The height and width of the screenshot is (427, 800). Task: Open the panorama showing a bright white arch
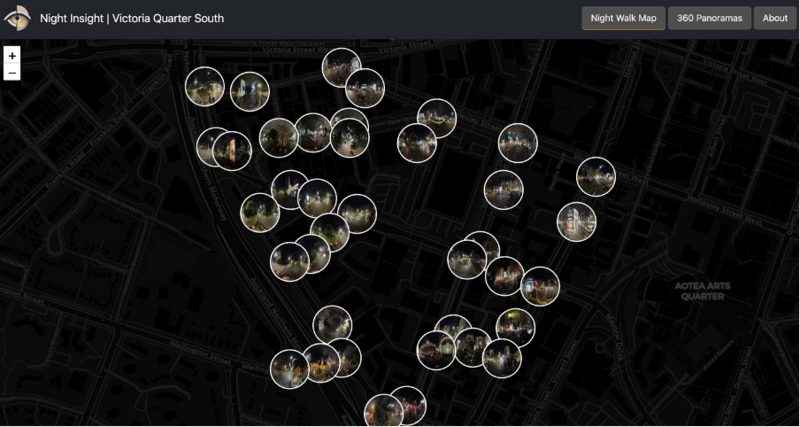(436, 350)
